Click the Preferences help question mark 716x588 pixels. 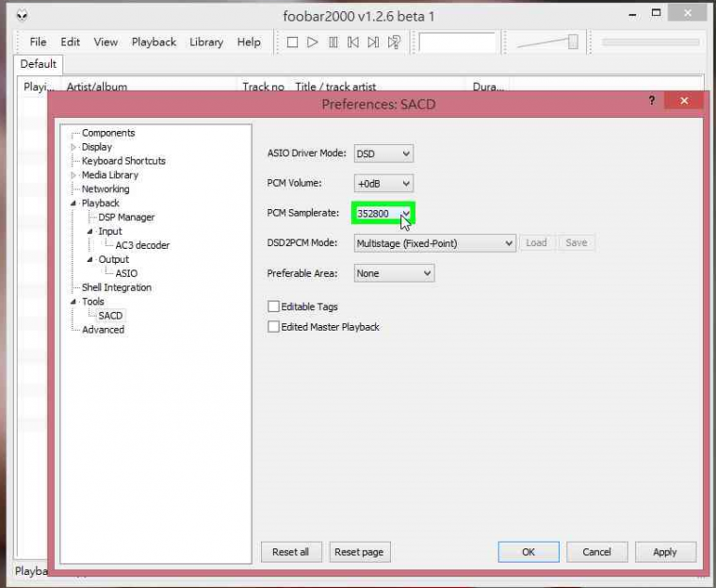652,101
